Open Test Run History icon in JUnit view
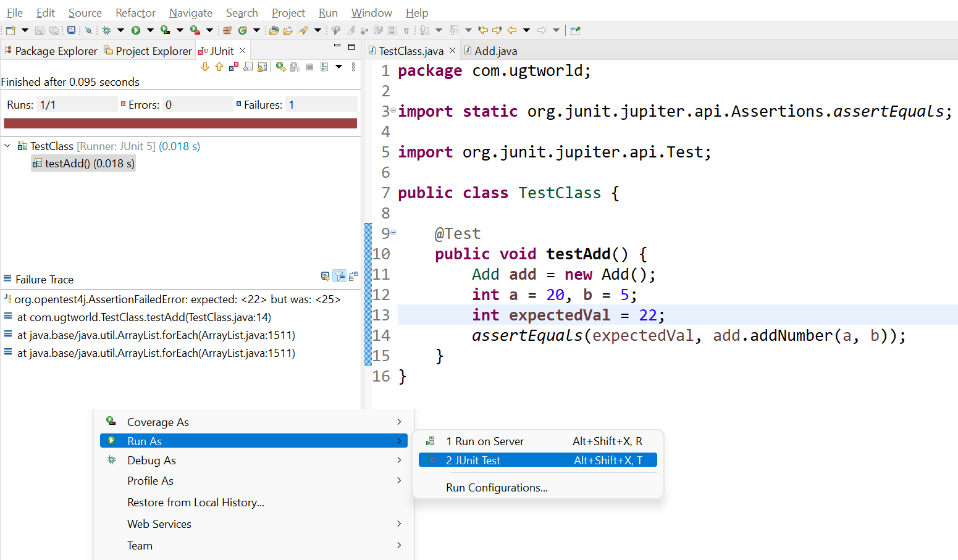Screen dimensions: 958x560 point(324,67)
